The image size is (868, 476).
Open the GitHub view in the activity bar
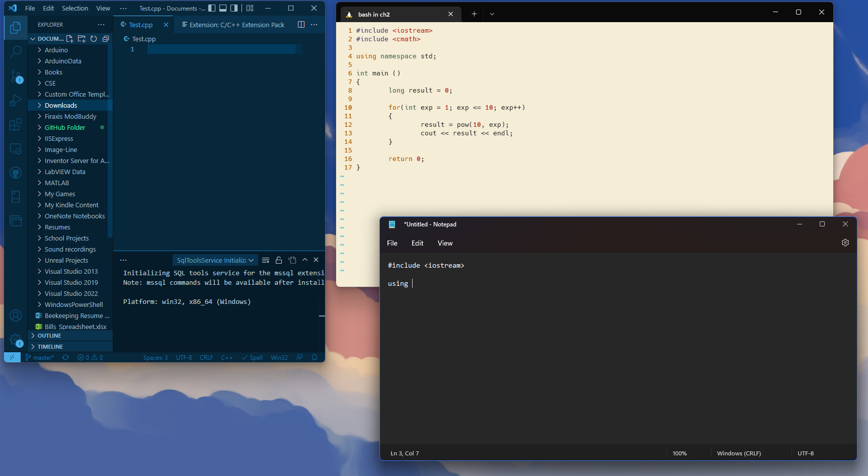coord(16,173)
